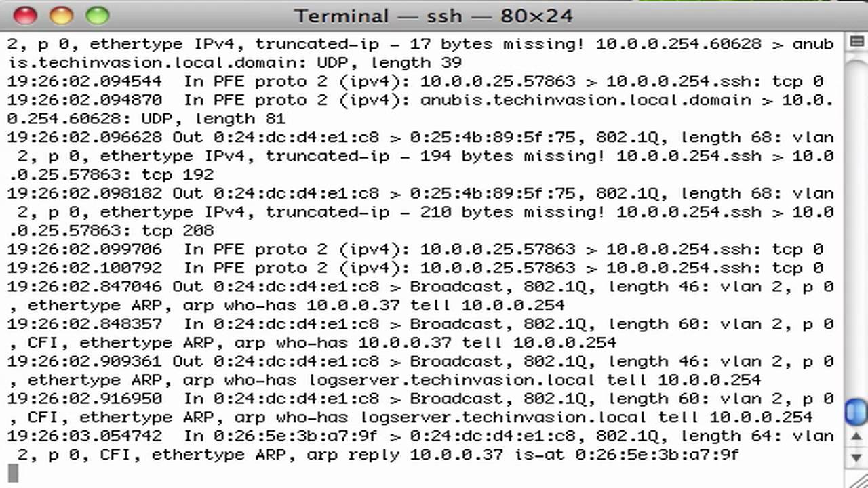868x488 pixels.
Task: Click the split pane icon above scrollbar
Action: tap(856, 43)
